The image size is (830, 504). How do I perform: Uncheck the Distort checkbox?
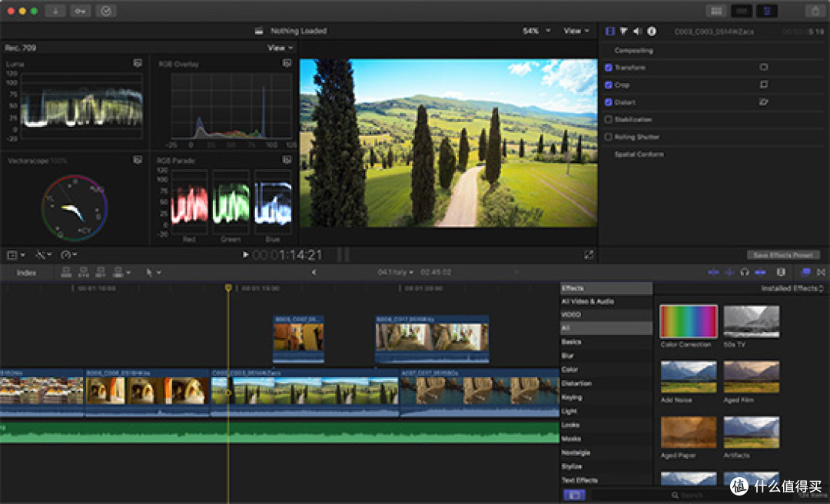608,102
